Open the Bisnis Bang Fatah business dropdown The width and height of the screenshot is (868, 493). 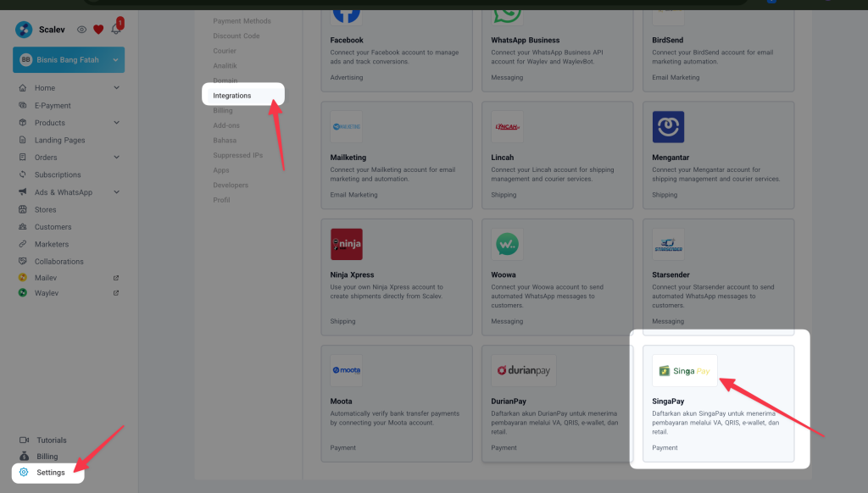(x=69, y=60)
